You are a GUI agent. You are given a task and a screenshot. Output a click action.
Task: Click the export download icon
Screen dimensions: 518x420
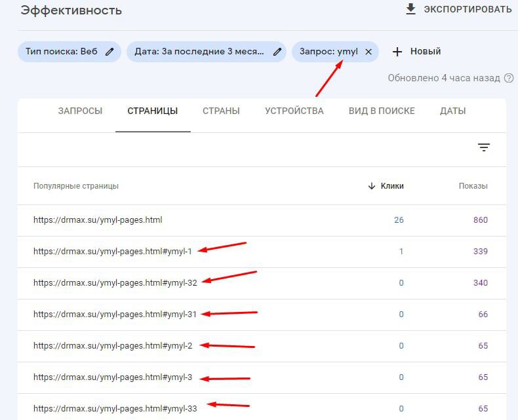click(412, 9)
